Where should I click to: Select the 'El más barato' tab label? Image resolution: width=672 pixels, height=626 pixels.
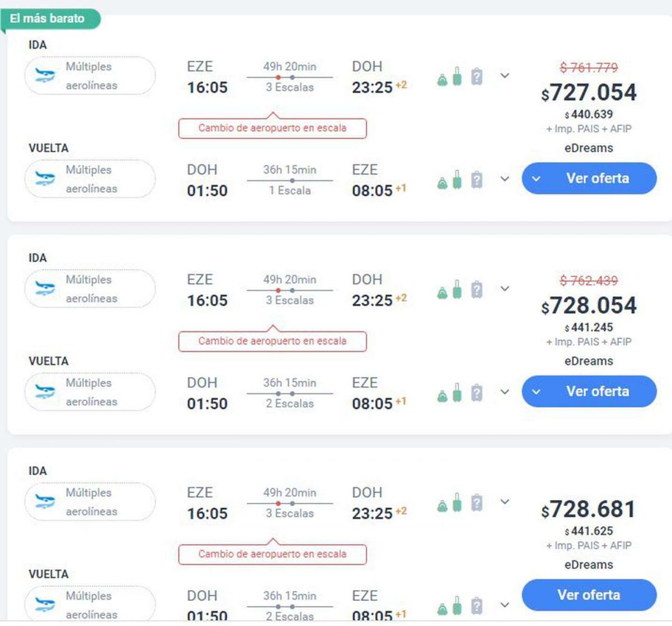point(48,18)
